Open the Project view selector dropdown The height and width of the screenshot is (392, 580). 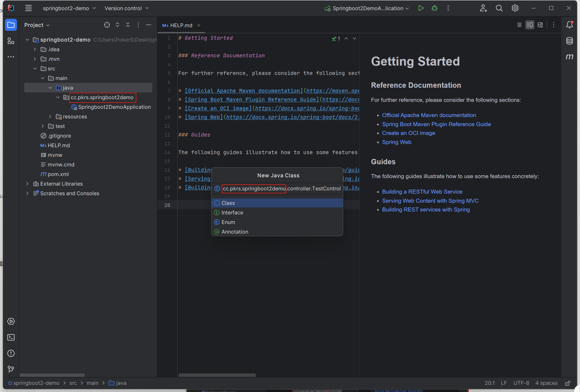tap(37, 25)
